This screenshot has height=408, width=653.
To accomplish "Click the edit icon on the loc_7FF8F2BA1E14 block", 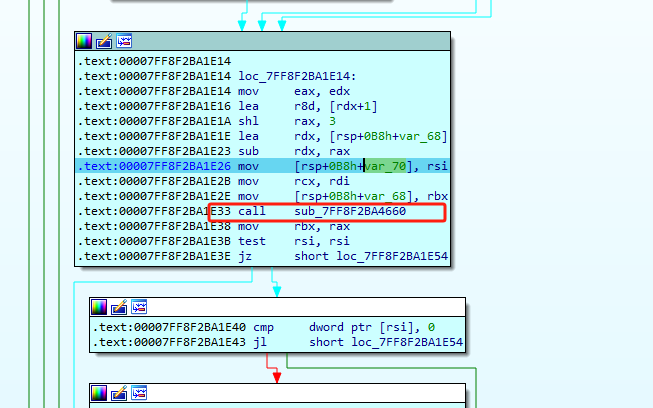I will (104, 41).
